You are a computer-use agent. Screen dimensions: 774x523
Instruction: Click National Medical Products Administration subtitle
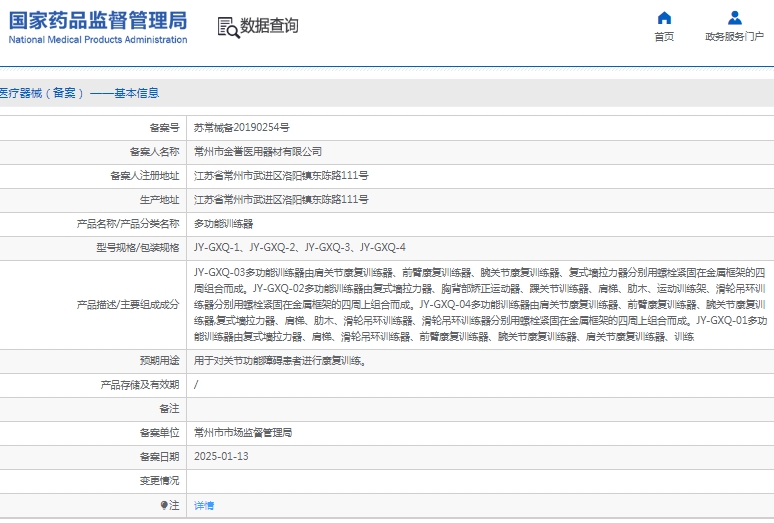coord(98,39)
